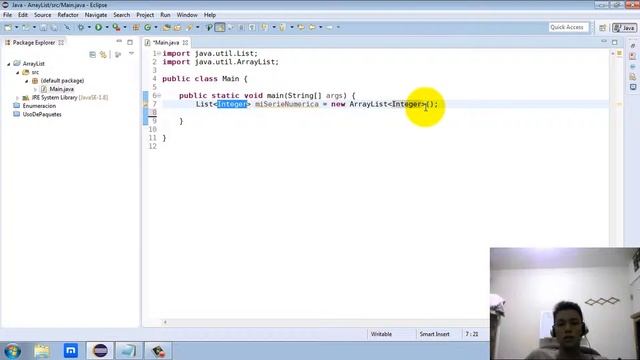Expand the Main.java tree node
The width and height of the screenshot is (640, 360).
36,89
